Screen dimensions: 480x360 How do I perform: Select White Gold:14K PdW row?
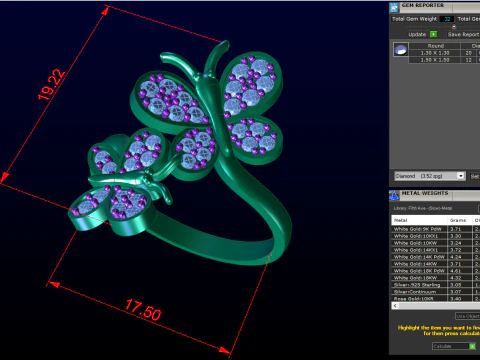pyautogui.click(x=436, y=257)
